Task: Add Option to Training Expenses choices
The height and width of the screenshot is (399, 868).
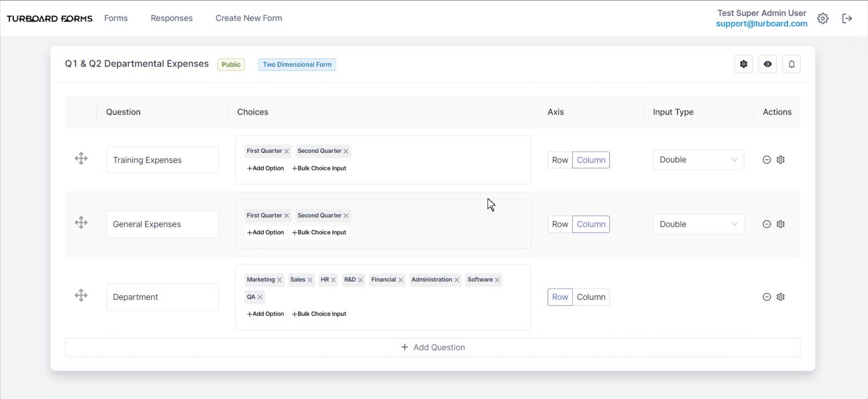Action: [x=265, y=168]
